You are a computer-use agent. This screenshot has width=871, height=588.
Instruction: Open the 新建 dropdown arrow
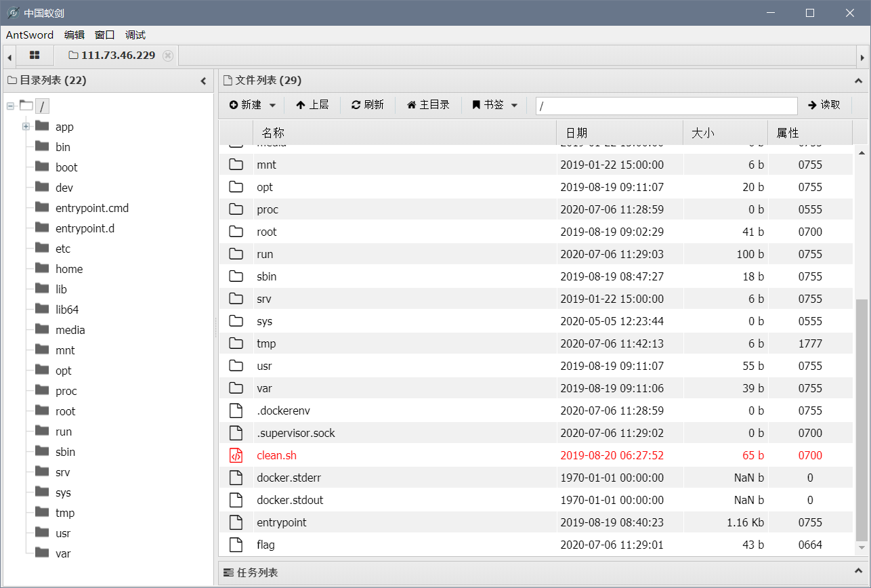coord(272,106)
